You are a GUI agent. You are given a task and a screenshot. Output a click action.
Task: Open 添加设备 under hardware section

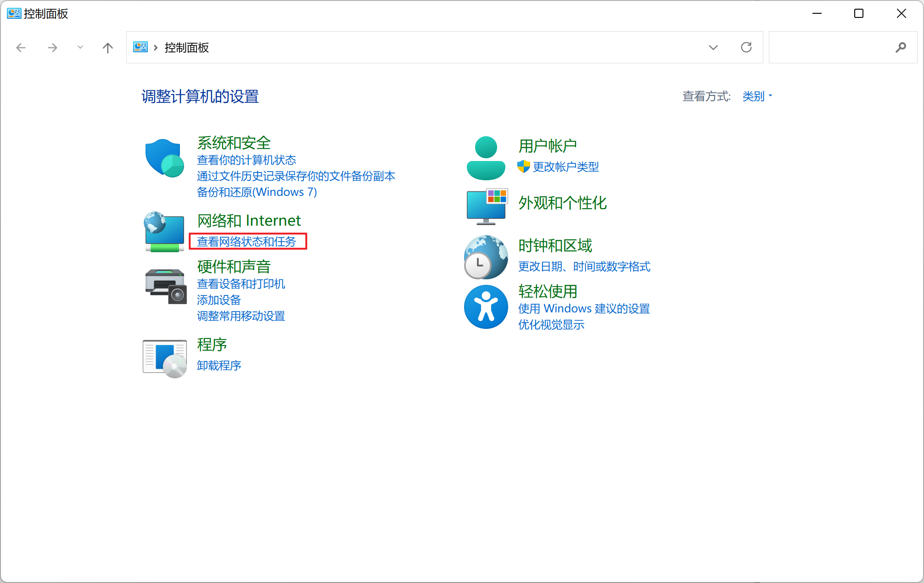coord(219,300)
